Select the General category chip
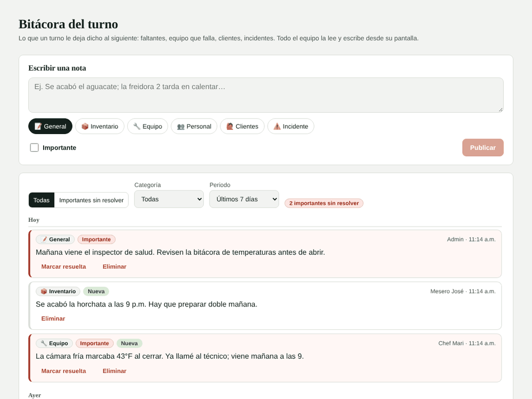 tap(50, 126)
